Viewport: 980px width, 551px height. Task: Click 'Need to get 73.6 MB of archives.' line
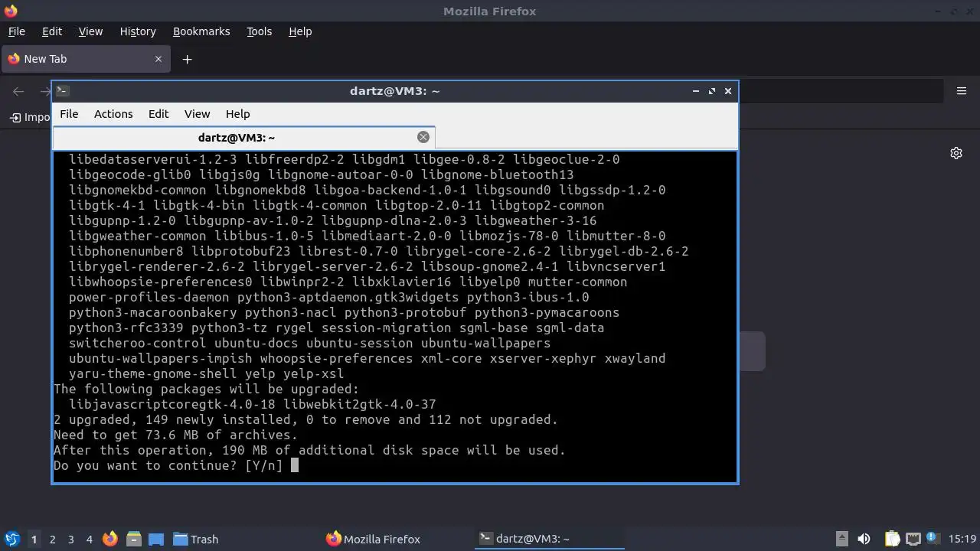[x=175, y=435]
